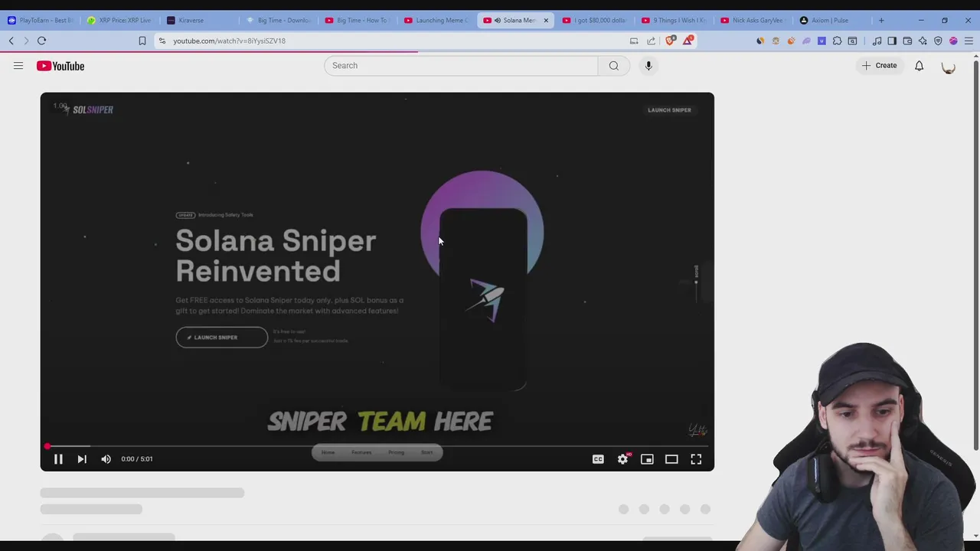Switch to theater mode
The height and width of the screenshot is (551, 980).
[671, 459]
